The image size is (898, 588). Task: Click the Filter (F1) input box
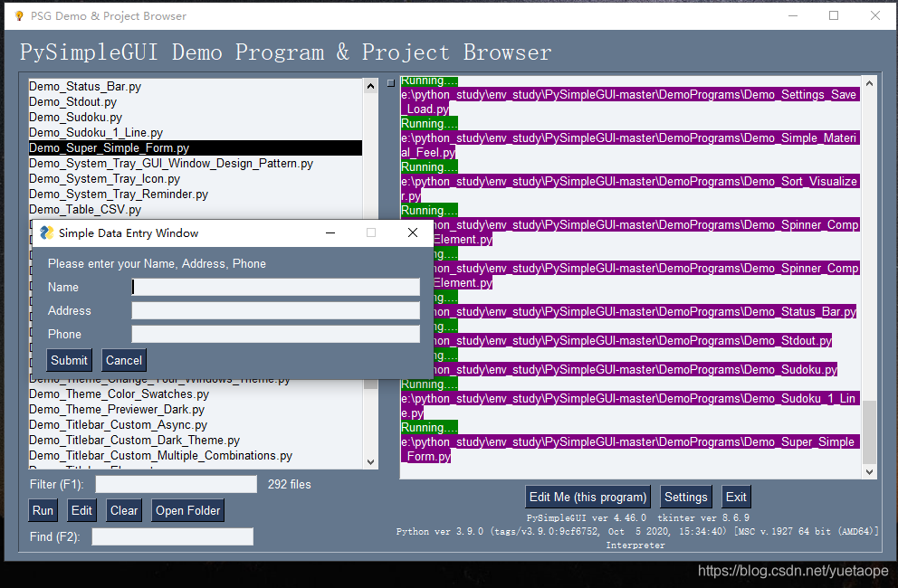pyautogui.click(x=177, y=484)
